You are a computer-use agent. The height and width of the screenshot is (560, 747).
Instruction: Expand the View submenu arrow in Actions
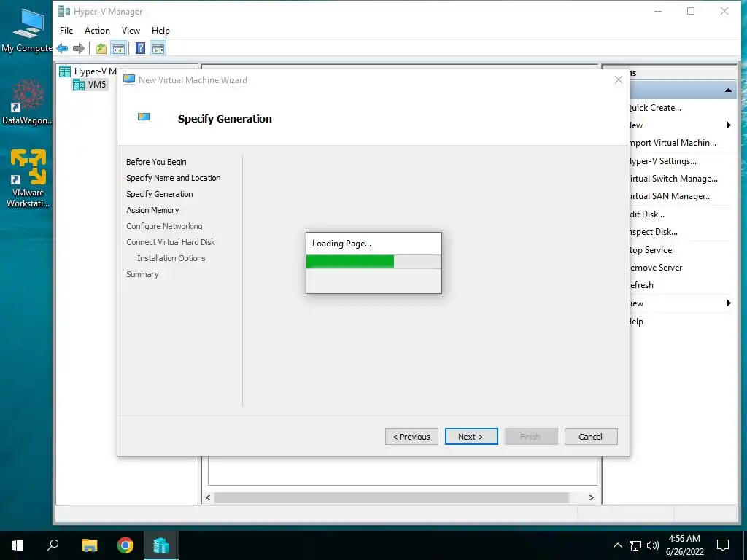(x=729, y=303)
